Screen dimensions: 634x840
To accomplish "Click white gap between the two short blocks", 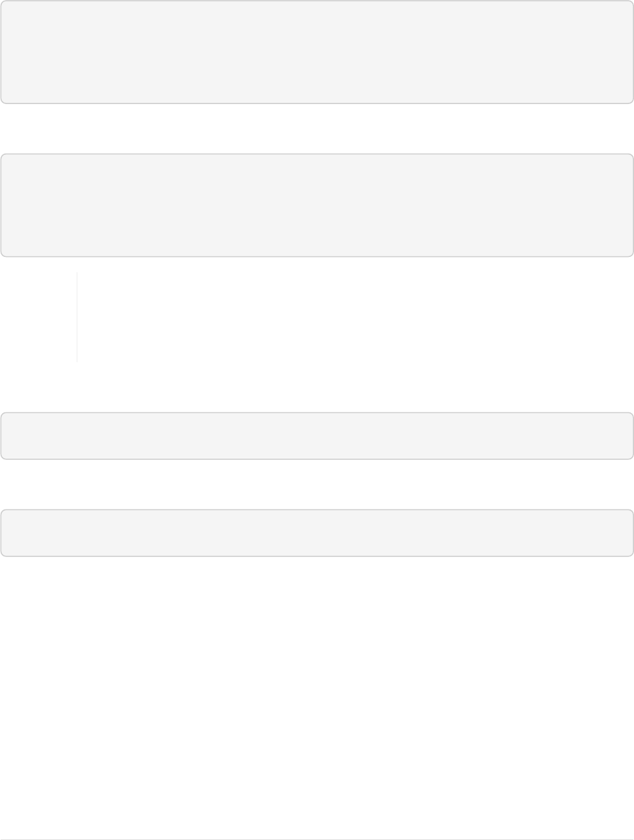I will (317, 484).
